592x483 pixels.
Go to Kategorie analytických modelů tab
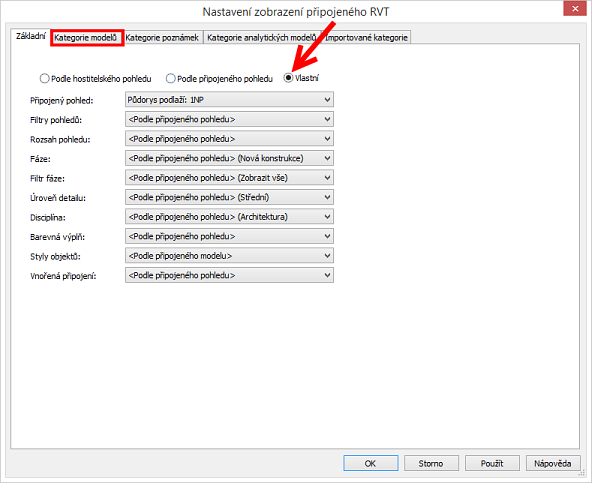tap(261, 38)
